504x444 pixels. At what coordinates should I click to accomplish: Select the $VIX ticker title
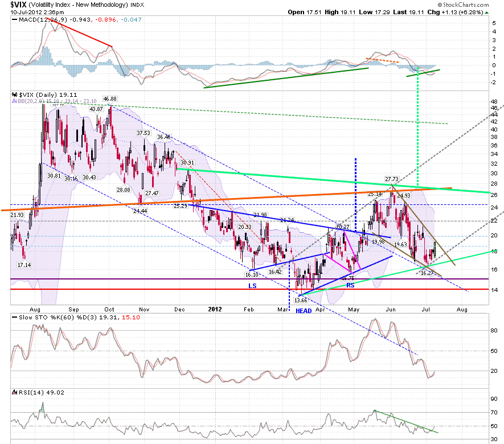[18, 5]
